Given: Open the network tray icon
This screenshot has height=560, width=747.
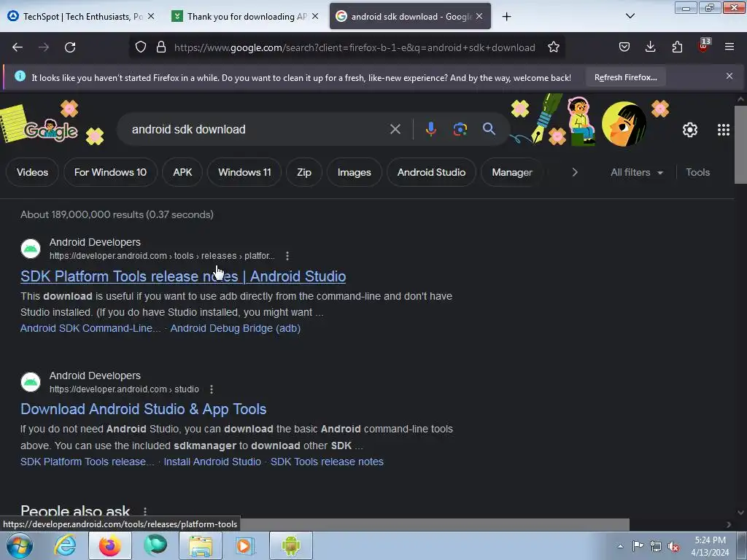Looking at the screenshot, I should [656, 546].
